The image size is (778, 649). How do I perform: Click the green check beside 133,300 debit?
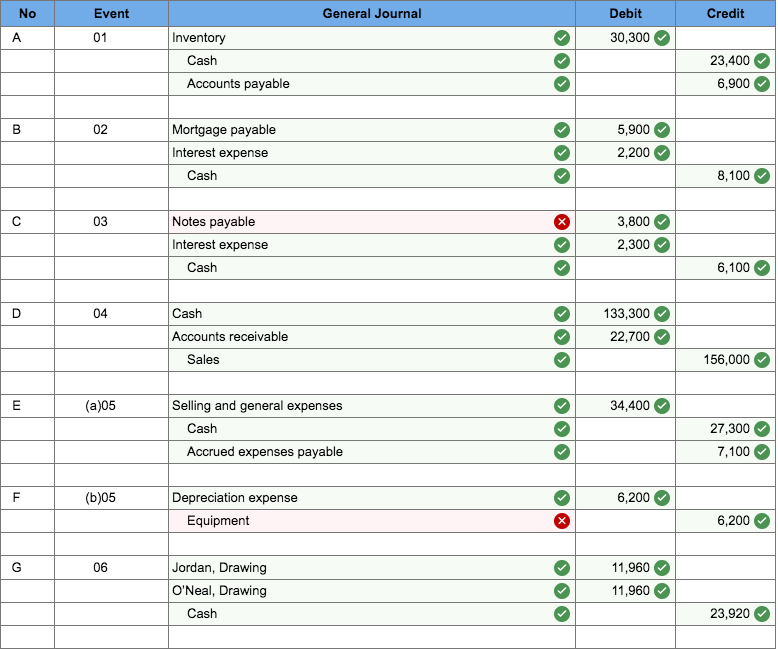pyautogui.click(x=662, y=314)
